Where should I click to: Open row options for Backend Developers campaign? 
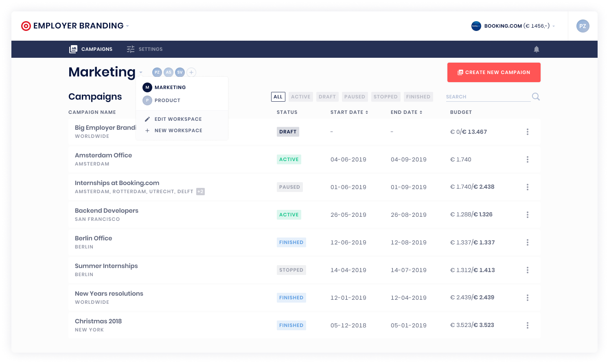click(528, 215)
